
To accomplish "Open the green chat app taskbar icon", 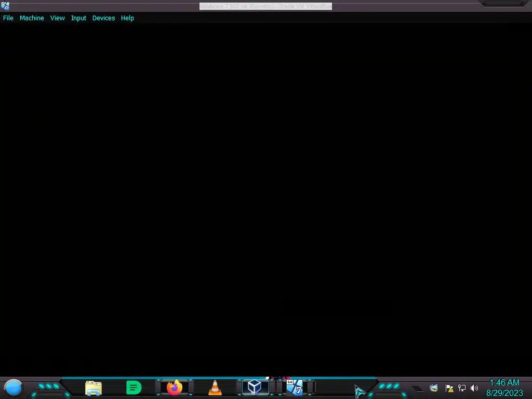I will (x=134, y=388).
